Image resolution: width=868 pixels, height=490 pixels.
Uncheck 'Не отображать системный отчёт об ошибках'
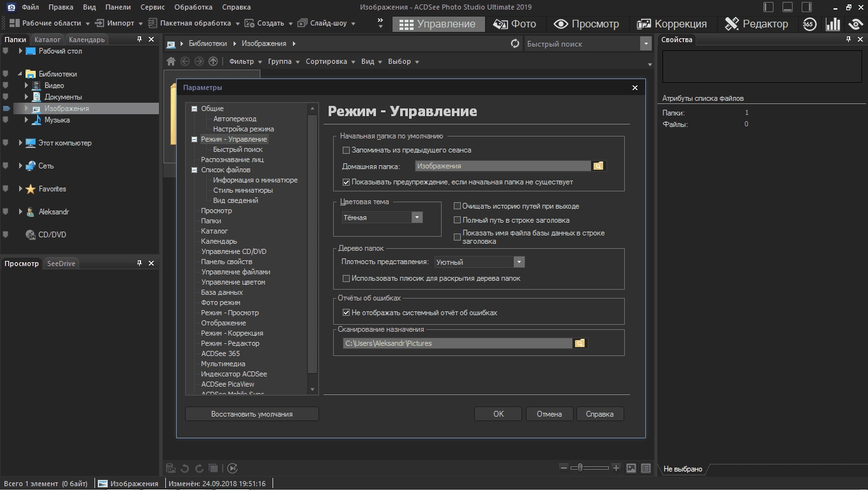point(347,313)
